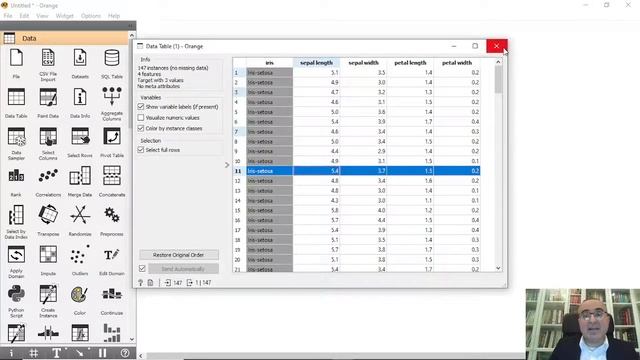Pick the Paint Data widget
Screen dimensions: 640x360
(x=48, y=98)
